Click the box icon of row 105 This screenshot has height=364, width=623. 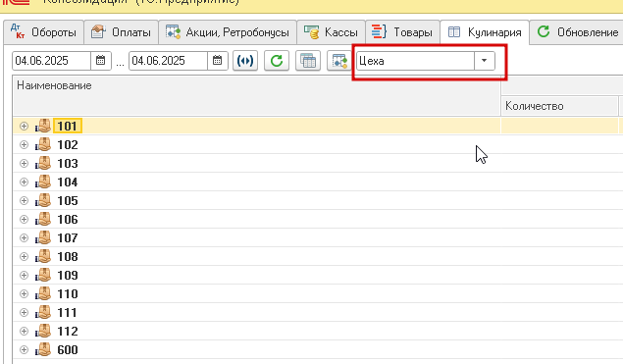[43, 201]
